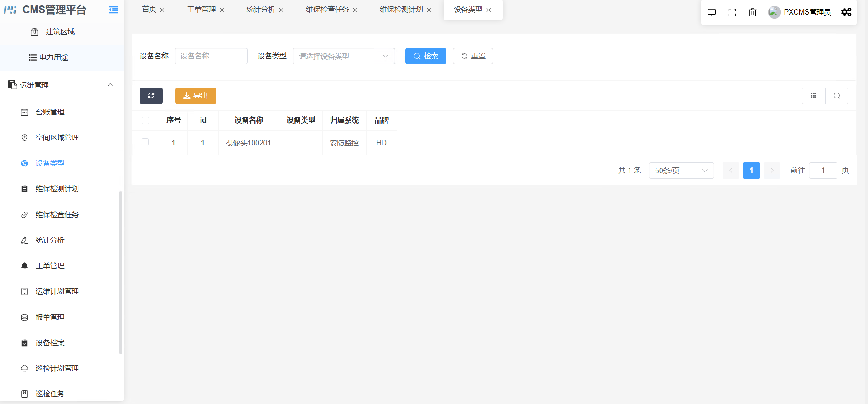Open 运维计划管理 menu item
The width and height of the screenshot is (868, 404).
tap(62, 291)
